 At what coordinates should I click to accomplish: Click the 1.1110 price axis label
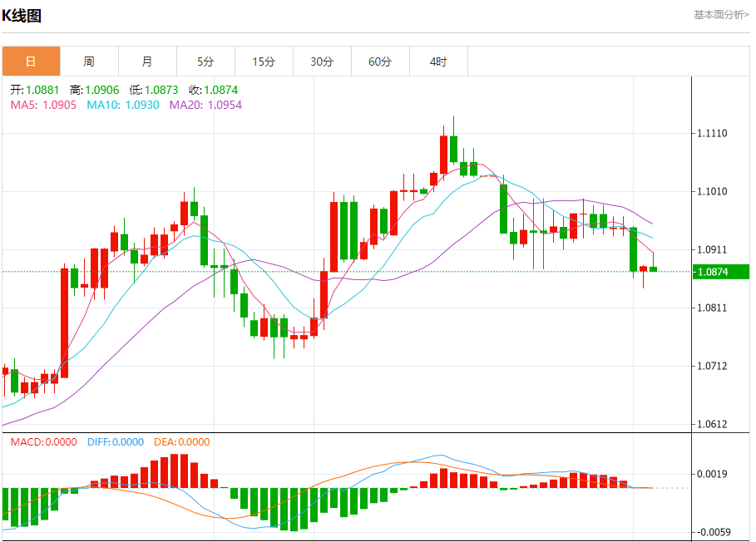(x=713, y=134)
